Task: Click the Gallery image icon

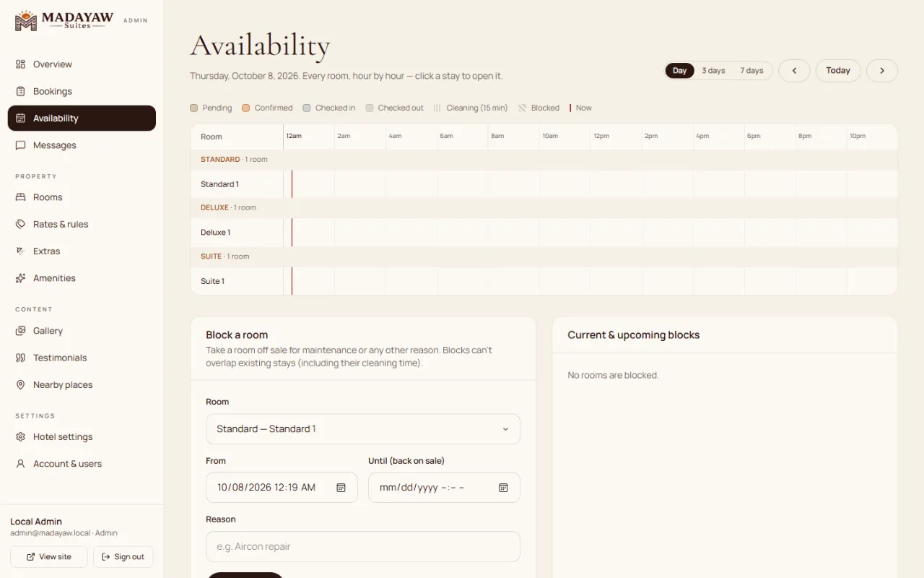Action: coord(21,331)
